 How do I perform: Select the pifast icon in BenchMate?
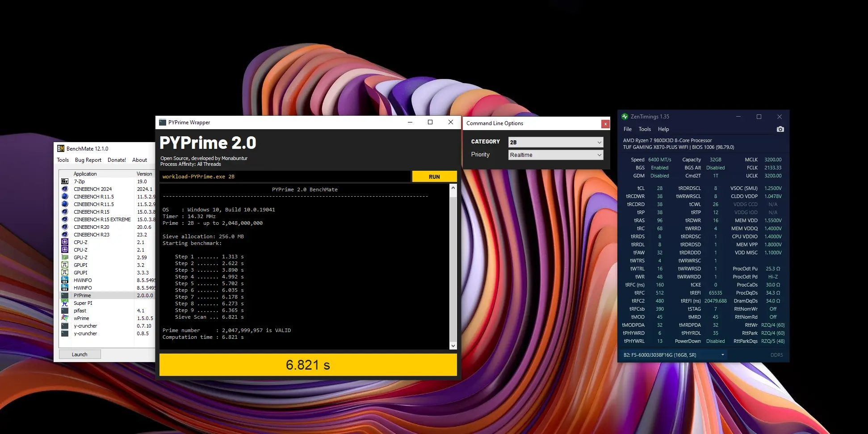point(65,311)
